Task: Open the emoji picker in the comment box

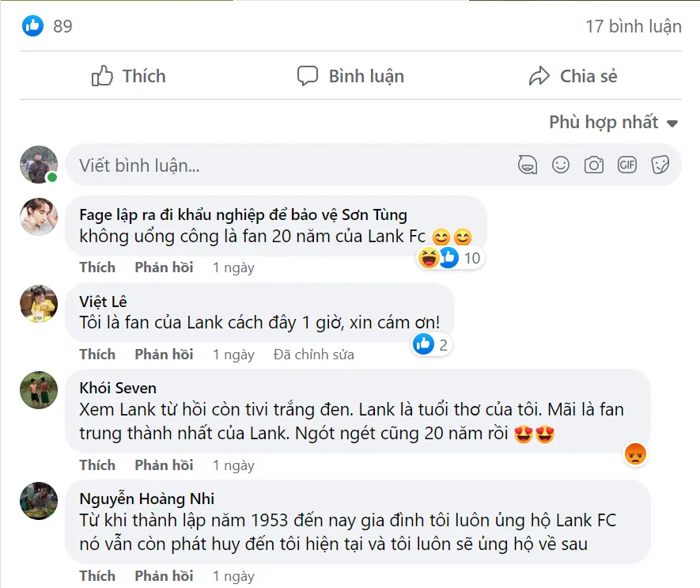Action: 561,165
